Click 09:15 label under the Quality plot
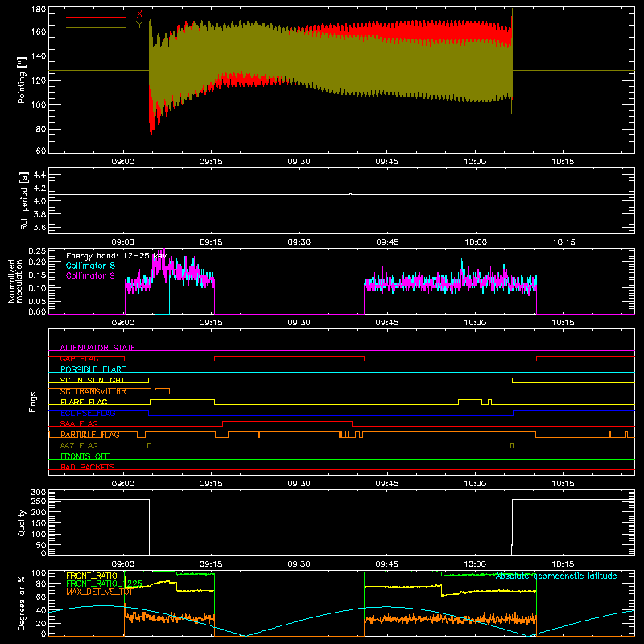This screenshot has width=644, height=644. [211, 564]
